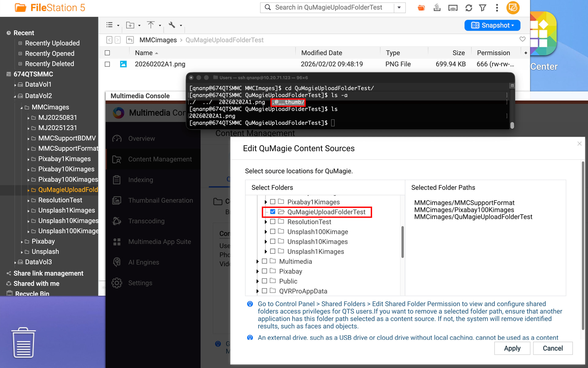Click the filter funnel icon
This screenshot has width=588, height=368.
[x=483, y=8]
